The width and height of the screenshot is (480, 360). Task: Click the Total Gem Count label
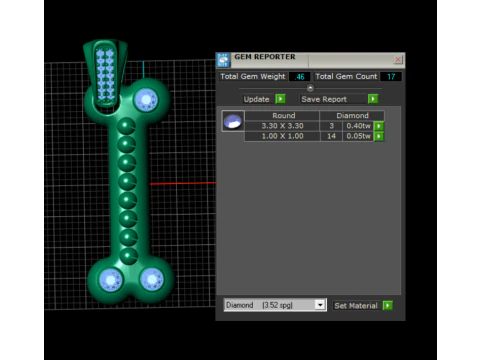[x=346, y=76]
